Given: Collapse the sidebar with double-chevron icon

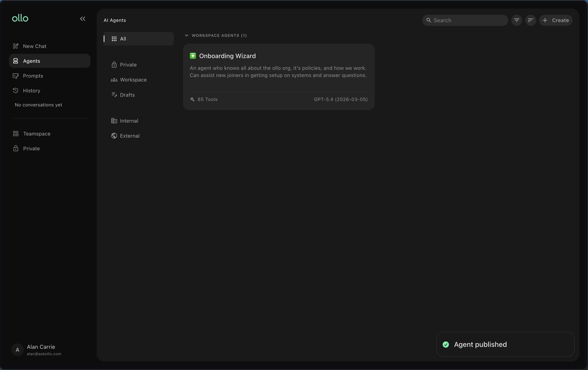Looking at the screenshot, I should tap(83, 19).
